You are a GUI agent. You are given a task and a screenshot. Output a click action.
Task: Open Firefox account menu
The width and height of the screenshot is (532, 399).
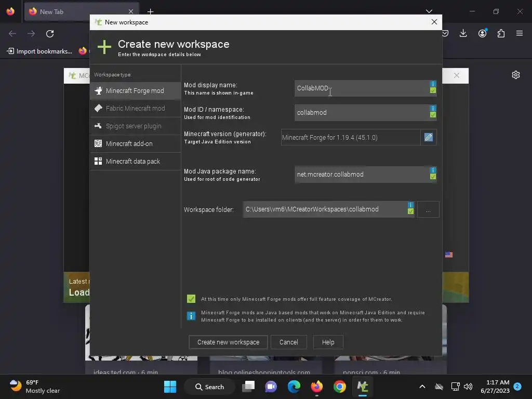point(483,33)
